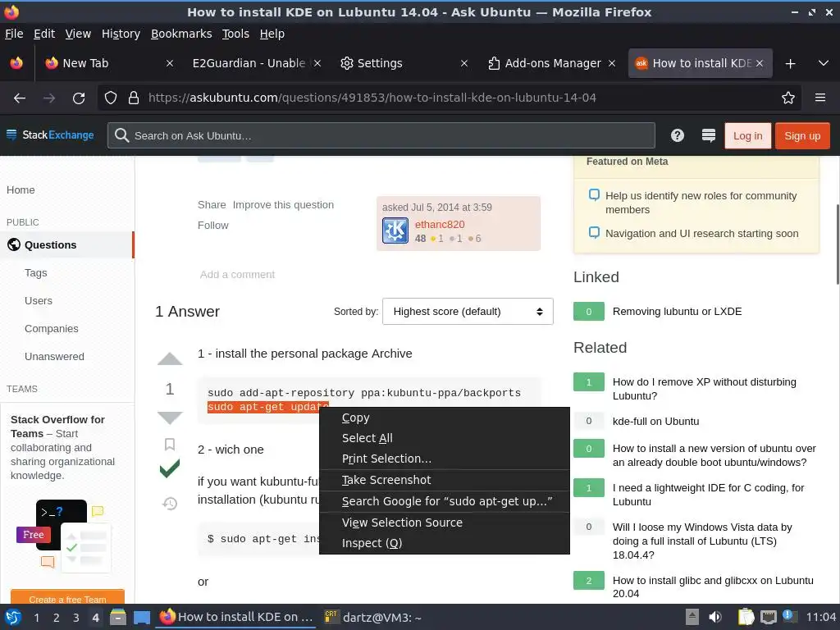
Task: Click the browser forward arrow
Action: click(x=49, y=98)
